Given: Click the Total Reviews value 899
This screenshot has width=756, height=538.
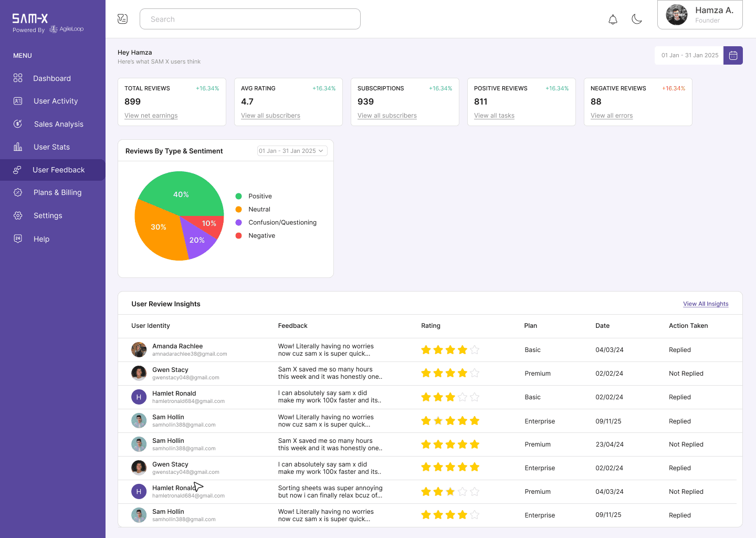Looking at the screenshot, I should pos(133,101).
